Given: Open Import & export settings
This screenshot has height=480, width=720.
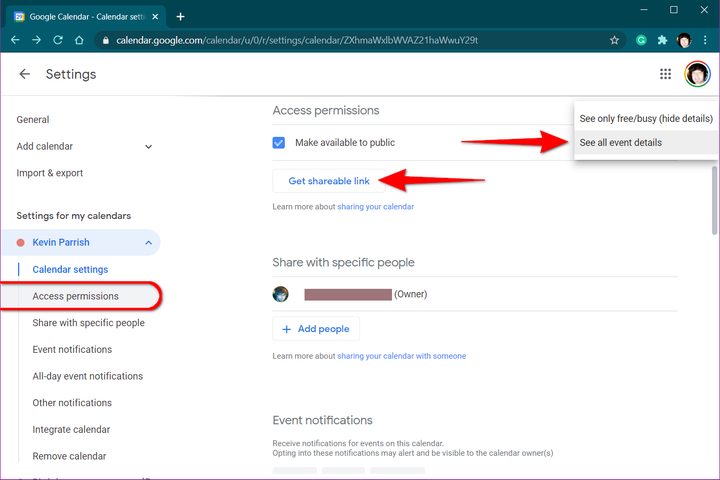Looking at the screenshot, I should tap(50, 173).
